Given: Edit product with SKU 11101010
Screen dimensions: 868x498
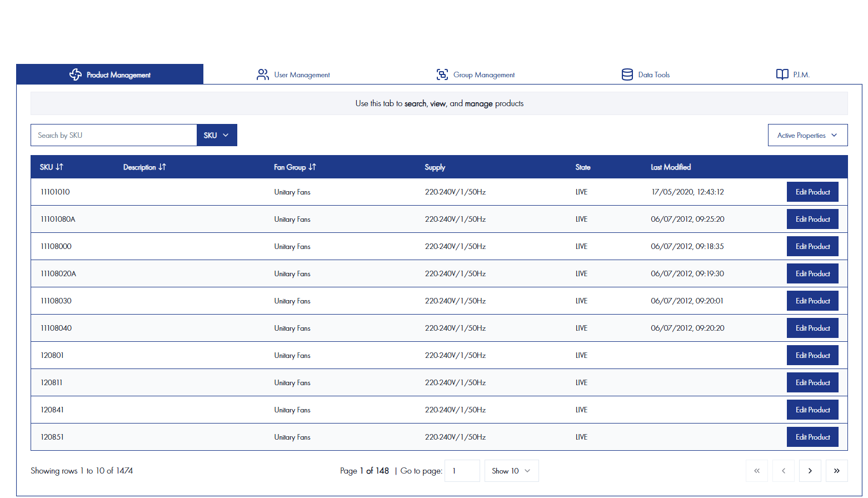Looking at the screenshot, I should point(812,192).
